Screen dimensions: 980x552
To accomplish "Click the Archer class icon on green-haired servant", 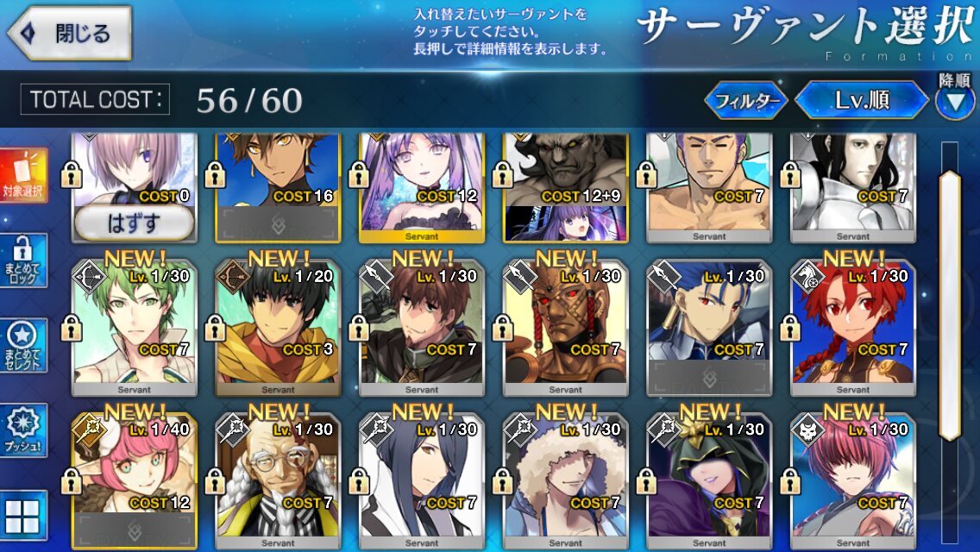I will pos(89,277).
